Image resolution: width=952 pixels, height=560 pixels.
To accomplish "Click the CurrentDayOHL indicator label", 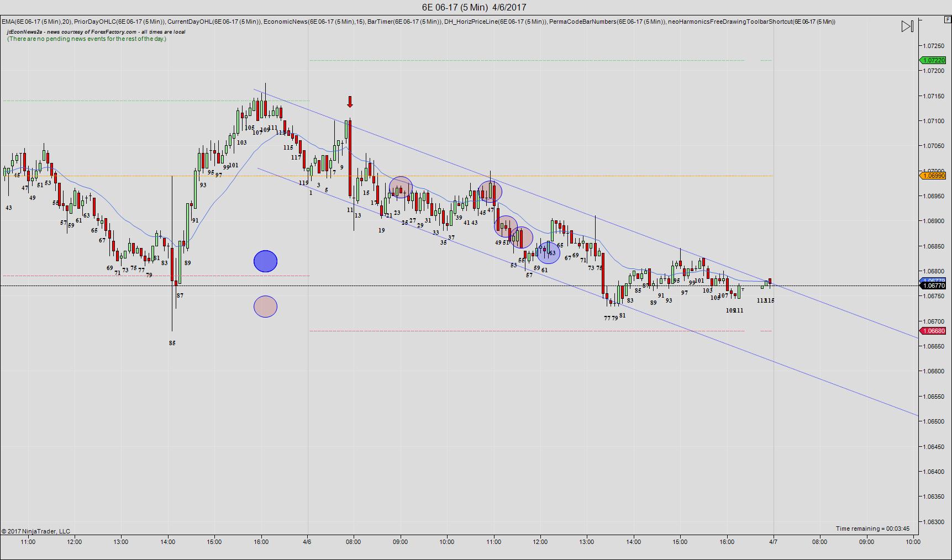I will click(215, 22).
